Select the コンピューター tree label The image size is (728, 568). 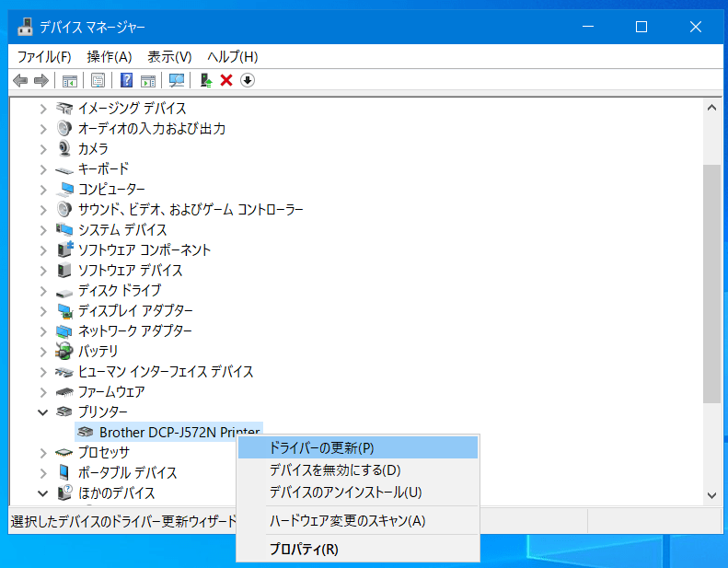111,190
